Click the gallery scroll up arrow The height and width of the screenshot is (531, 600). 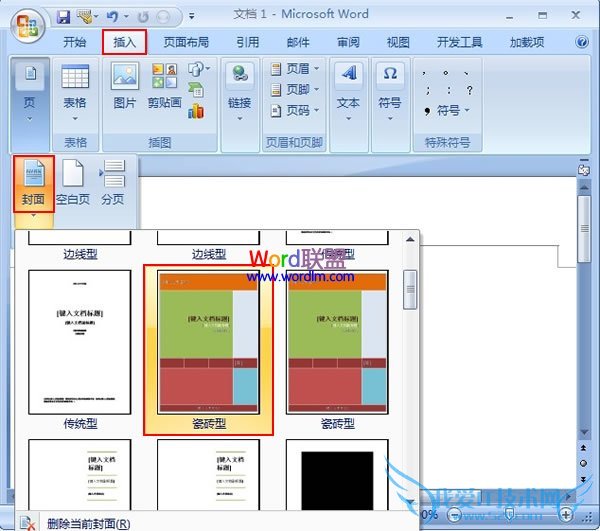(x=410, y=239)
